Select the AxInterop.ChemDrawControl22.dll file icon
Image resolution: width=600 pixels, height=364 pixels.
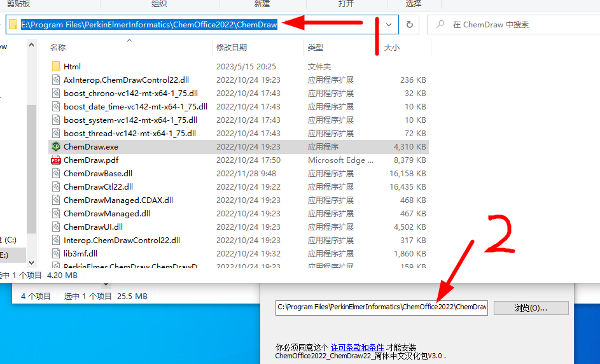56,80
